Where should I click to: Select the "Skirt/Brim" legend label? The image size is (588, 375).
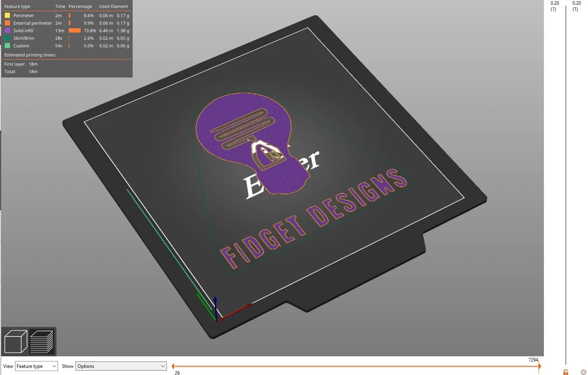coord(24,38)
